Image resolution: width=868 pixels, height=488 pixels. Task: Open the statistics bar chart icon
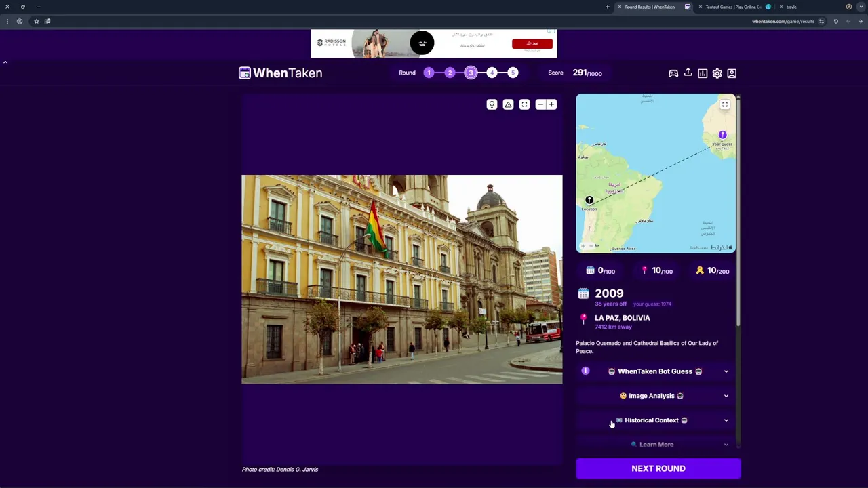point(703,73)
